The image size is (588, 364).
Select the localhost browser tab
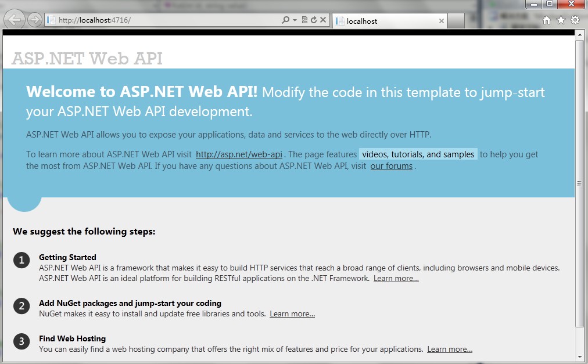[389, 21]
